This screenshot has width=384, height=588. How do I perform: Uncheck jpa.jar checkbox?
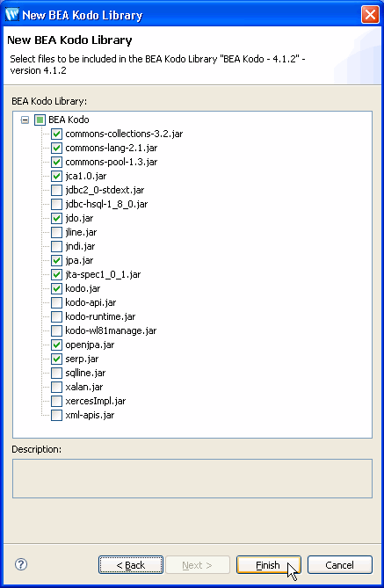tap(56, 261)
